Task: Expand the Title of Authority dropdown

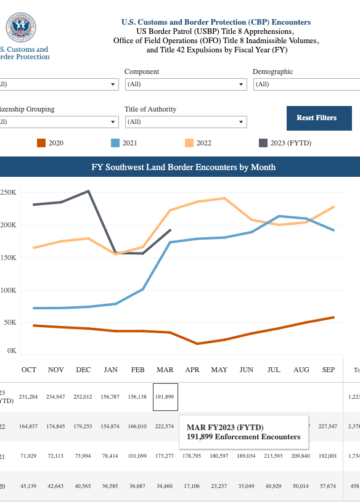Action: (186, 122)
